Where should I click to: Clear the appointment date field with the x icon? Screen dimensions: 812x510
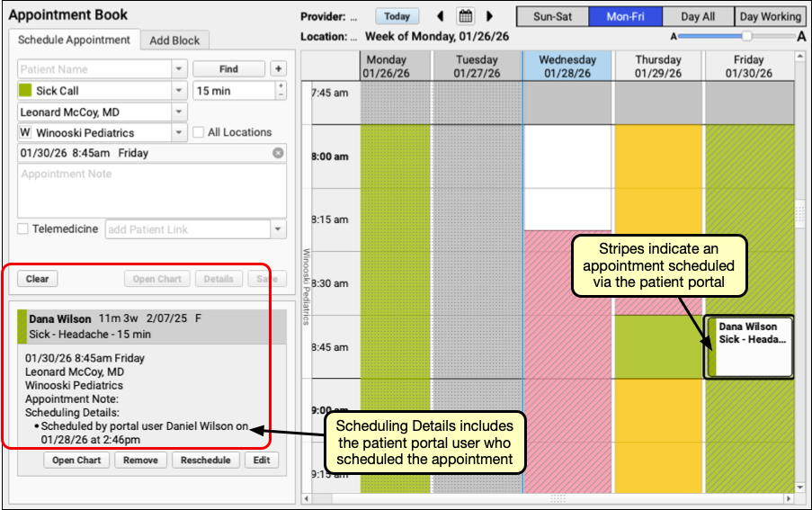tap(278, 153)
